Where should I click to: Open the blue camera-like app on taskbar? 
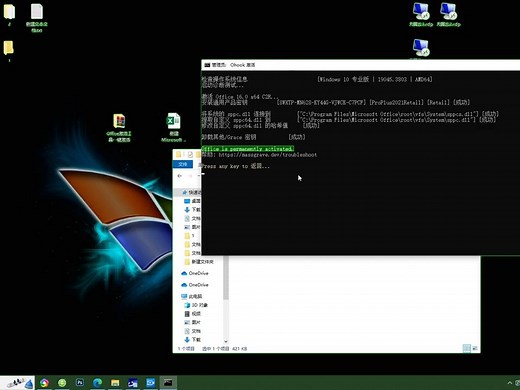click(x=150, y=383)
